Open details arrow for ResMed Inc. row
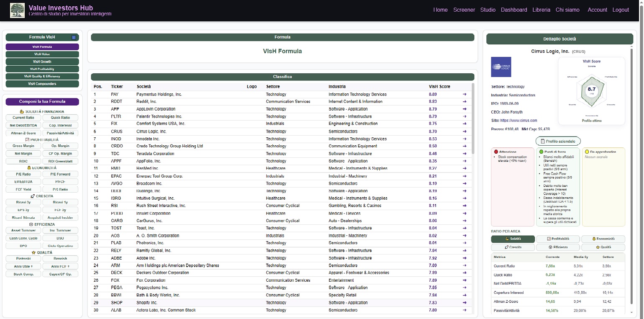The image size is (644, 319). [x=465, y=168]
